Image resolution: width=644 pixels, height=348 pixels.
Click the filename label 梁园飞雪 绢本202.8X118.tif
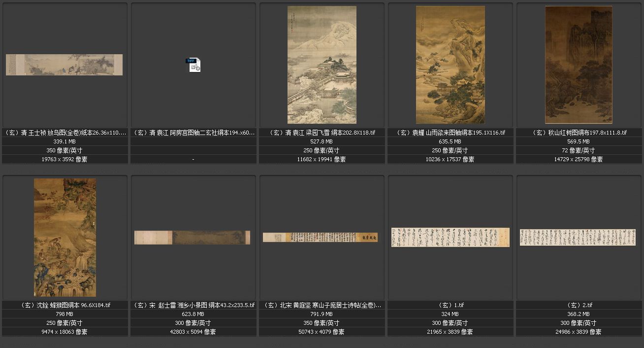point(322,133)
